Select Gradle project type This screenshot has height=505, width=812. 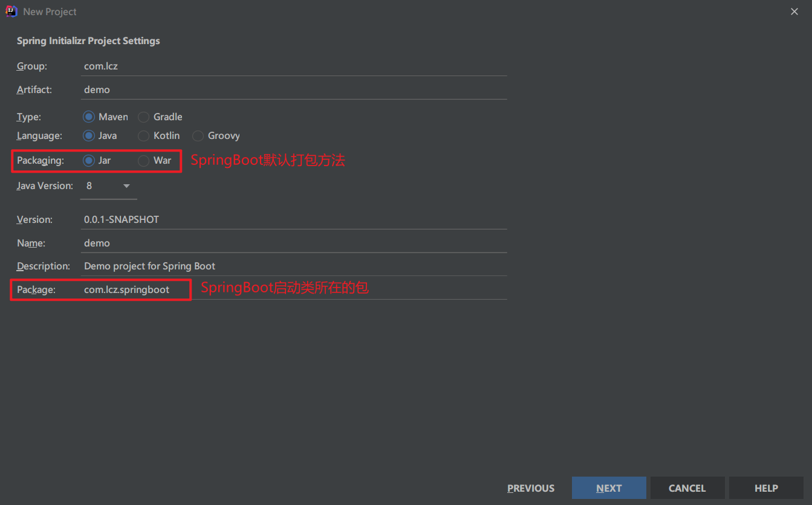[160, 117]
